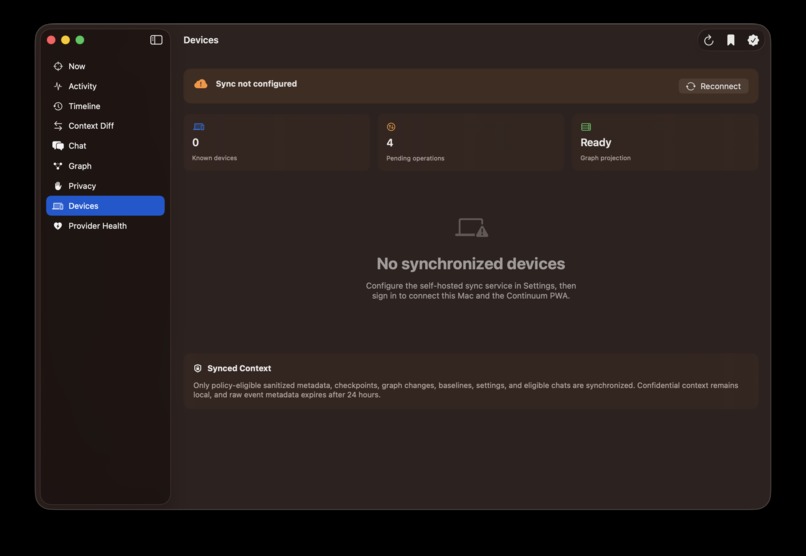This screenshot has height=556, width=806.
Task: Click the green graph projection icon
Action: (585, 127)
